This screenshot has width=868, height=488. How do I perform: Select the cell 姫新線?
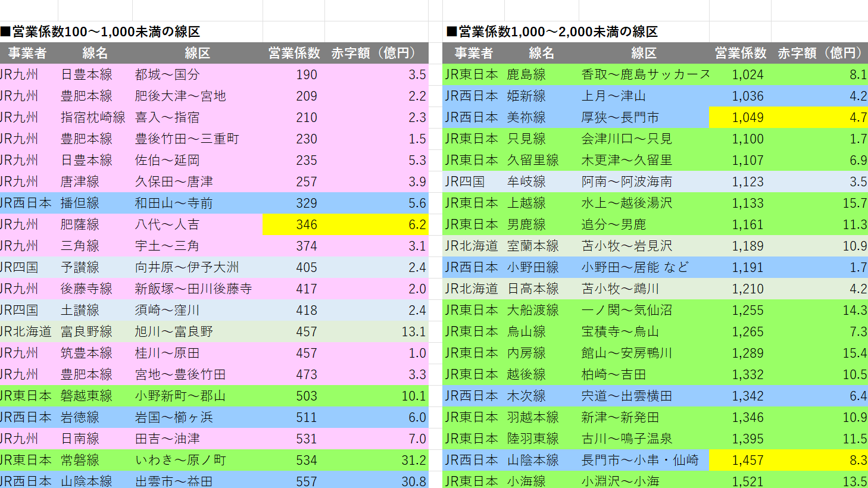[542, 96]
